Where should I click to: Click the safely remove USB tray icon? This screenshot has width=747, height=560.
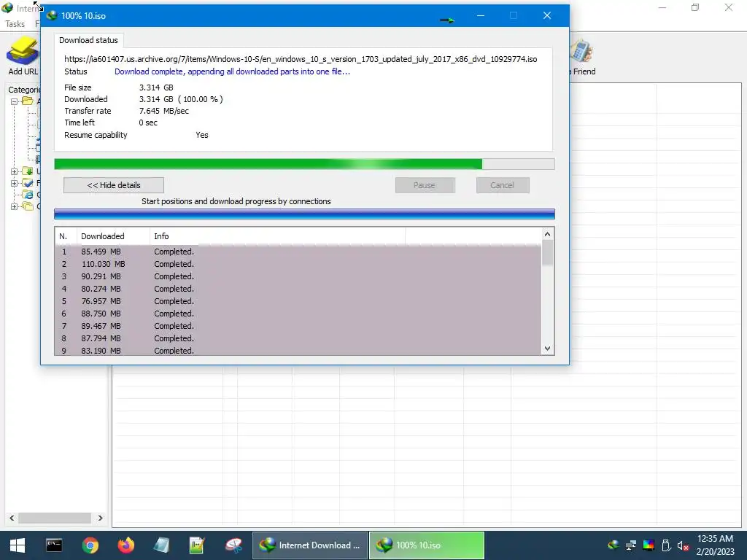tap(666, 545)
